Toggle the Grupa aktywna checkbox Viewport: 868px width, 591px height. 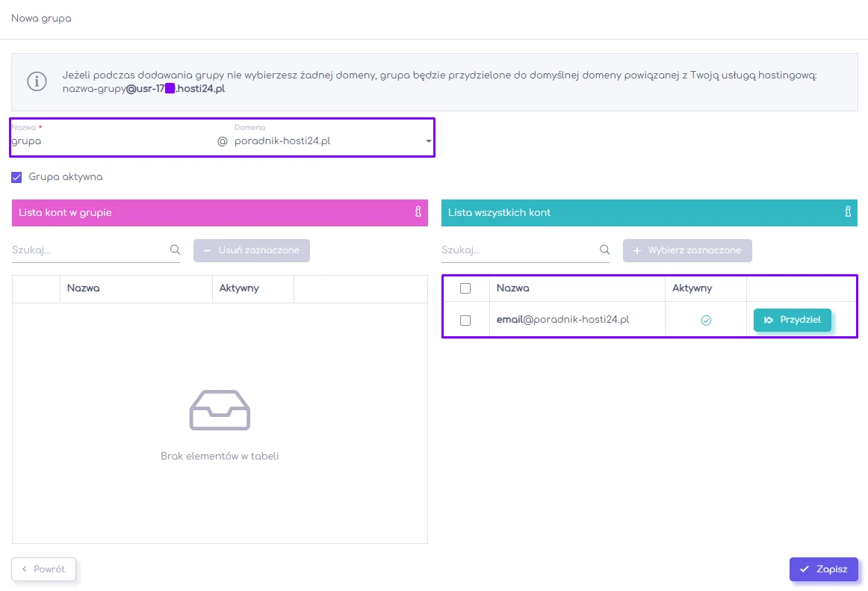point(16,177)
